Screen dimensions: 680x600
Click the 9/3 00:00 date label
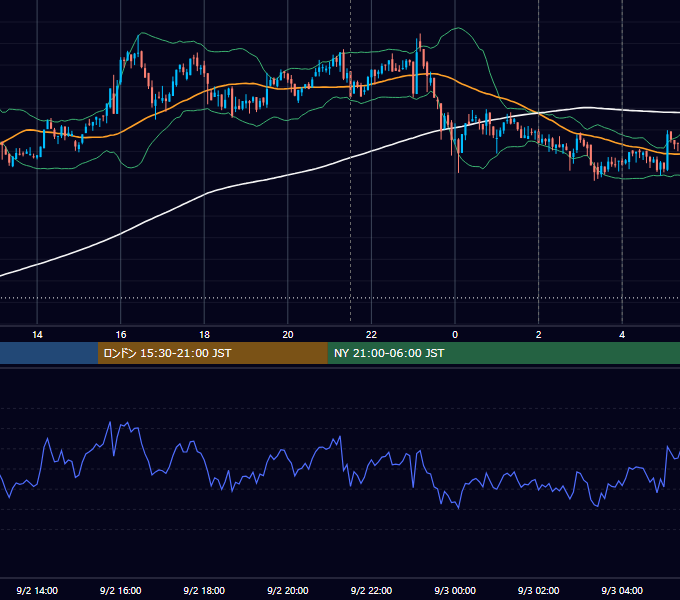[455, 590]
